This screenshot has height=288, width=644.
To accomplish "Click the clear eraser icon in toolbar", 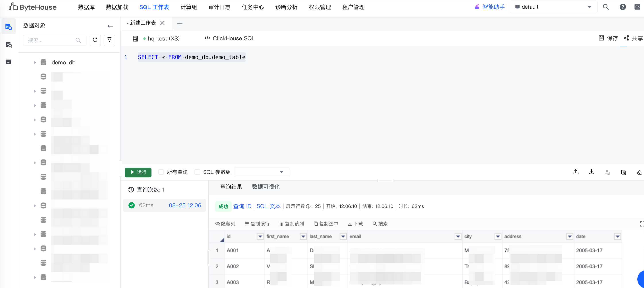I will tap(639, 172).
